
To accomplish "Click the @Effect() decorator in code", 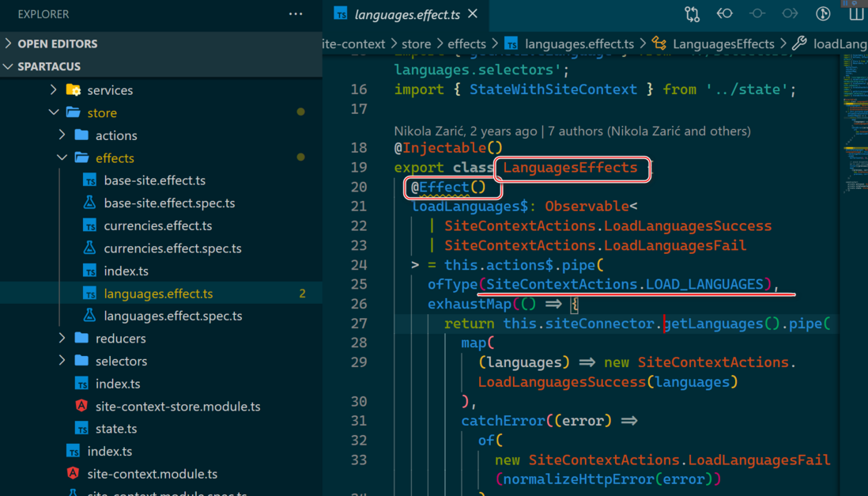I will point(448,187).
